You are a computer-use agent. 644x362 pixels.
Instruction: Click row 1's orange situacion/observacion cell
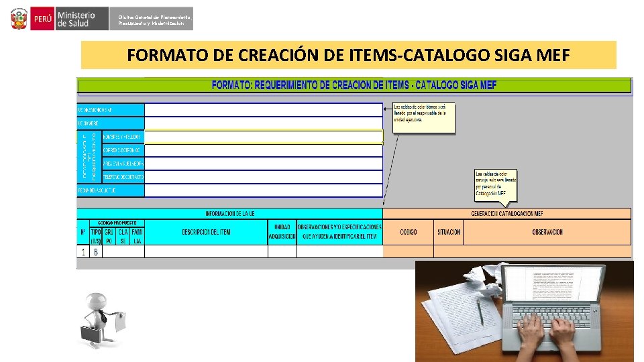pyautogui.click(x=532, y=251)
